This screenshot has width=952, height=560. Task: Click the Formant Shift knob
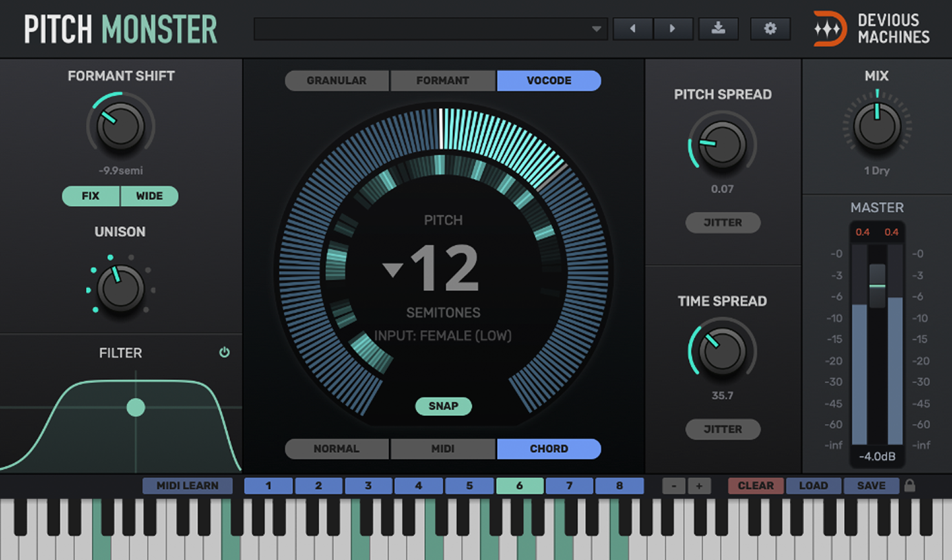pyautogui.click(x=120, y=125)
